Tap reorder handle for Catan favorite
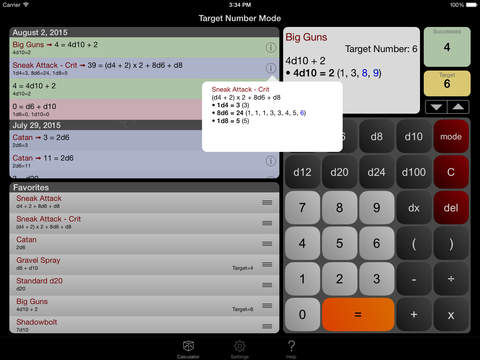The width and height of the screenshot is (480, 360). point(267,244)
